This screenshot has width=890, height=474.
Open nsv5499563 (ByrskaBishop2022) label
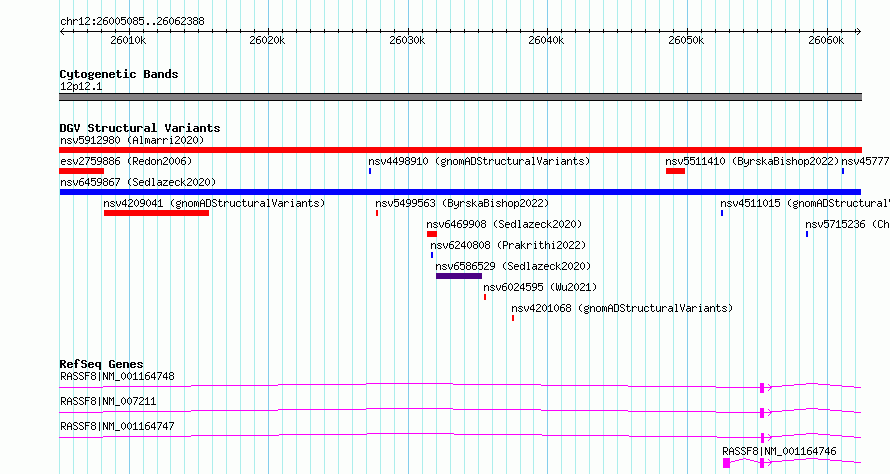pyautogui.click(x=462, y=203)
